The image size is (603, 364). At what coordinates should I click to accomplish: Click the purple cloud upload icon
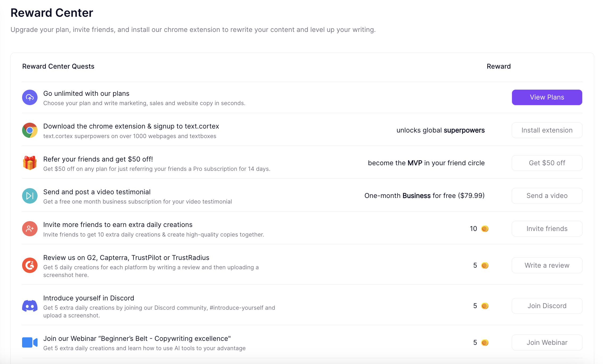click(30, 97)
